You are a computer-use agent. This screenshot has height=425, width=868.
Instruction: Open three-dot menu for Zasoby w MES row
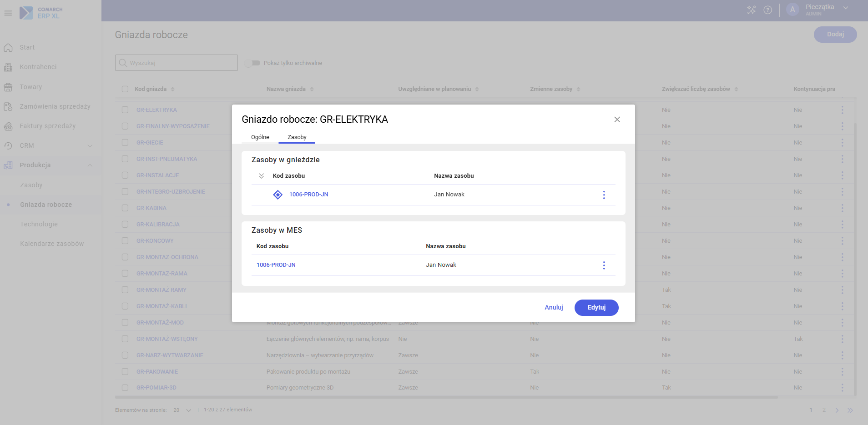pos(604,265)
